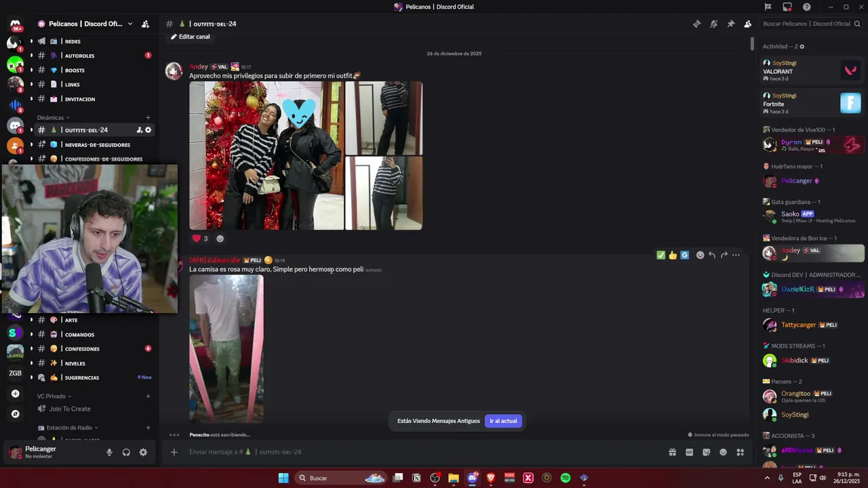Image resolution: width=868 pixels, height=488 pixels.
Task: Click search magnifier in Buscar Pelicanos field
Action: (857, 24)
